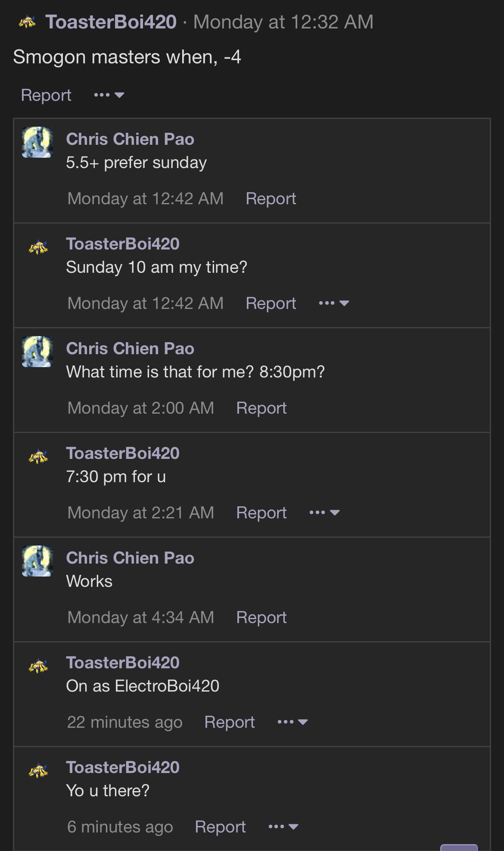The width and height of the screenshot is (504, 851).
Task: Open ToasterBoi420 avatar on the top post
Action: pos(28,22)
